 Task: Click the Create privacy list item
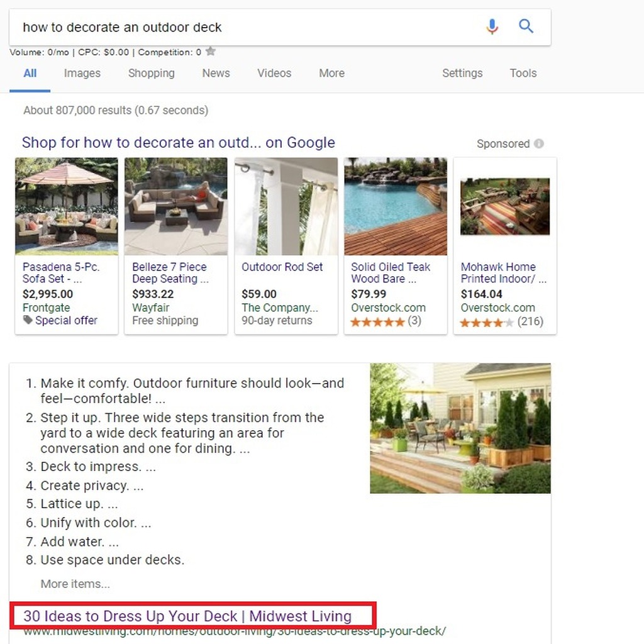pos(85,486)
